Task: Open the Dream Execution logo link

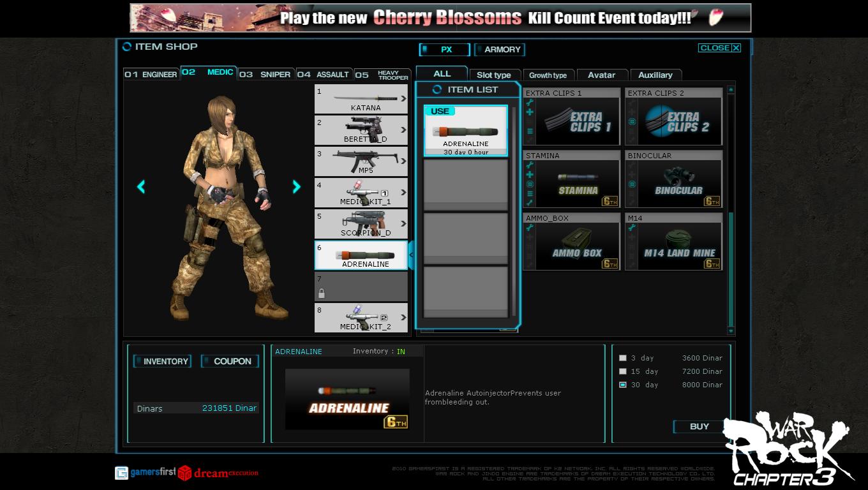Action: [218, 473]
